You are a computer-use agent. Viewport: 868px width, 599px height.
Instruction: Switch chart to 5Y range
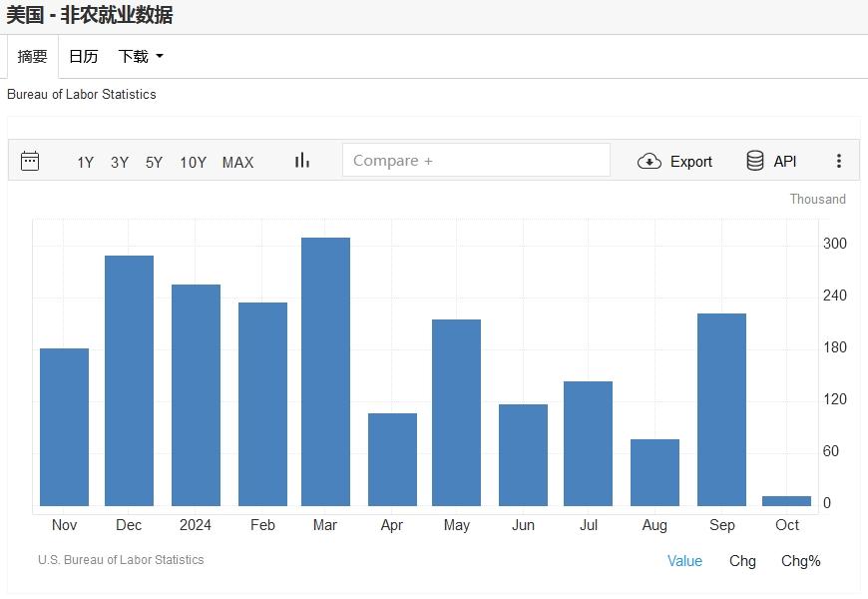(x=154, y=163)
